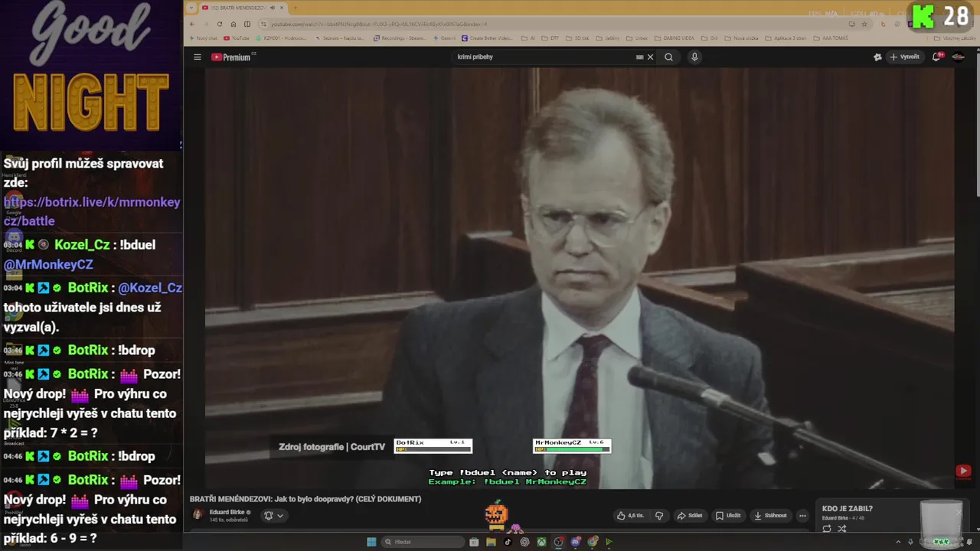
Task: Toggle playlist loop in KDO JE ZABIL?
Action: pos(827,528)
